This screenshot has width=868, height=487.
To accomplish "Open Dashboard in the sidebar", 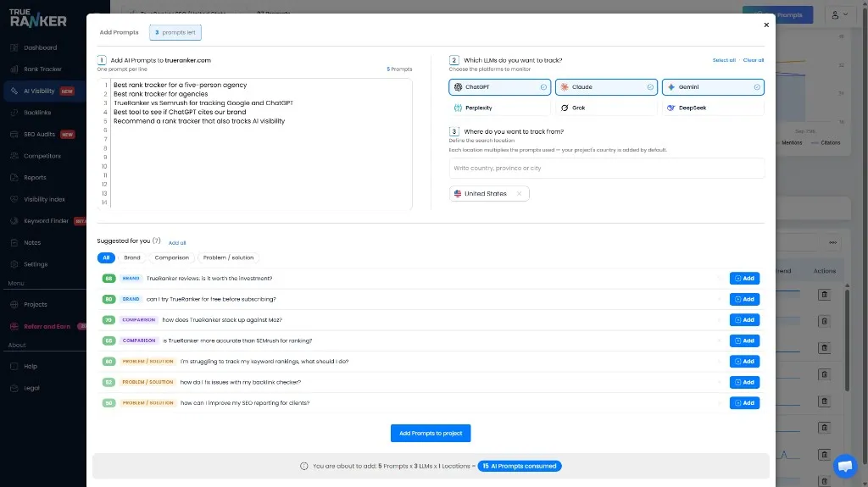I will click(40, 47).
